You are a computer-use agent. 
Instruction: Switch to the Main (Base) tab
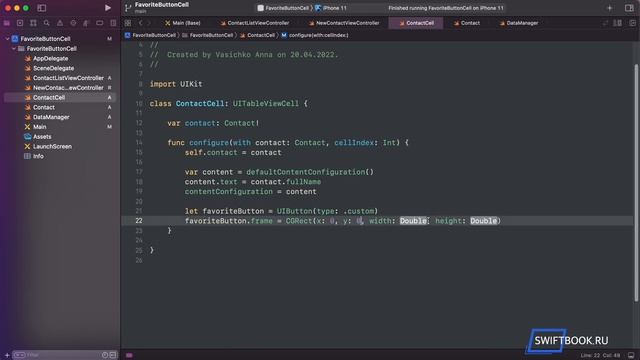[182, 23]
